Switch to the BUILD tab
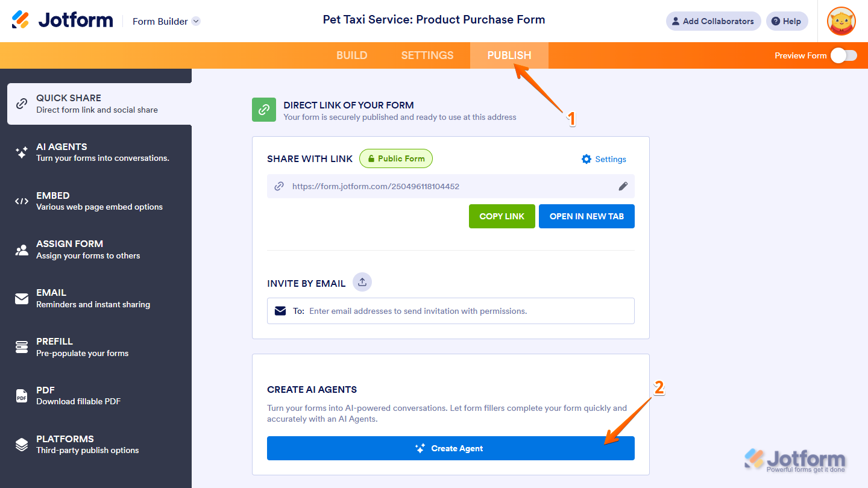The width and height of the screenshot is (868, 488). pos(351,55)
